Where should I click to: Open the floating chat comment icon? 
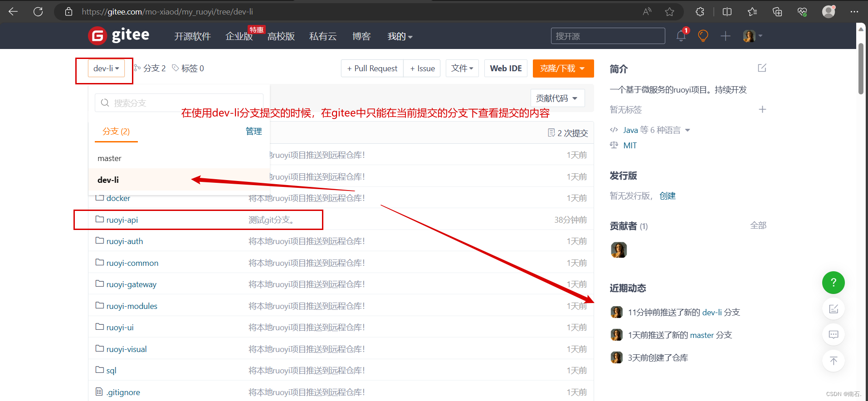click(834, 335)
